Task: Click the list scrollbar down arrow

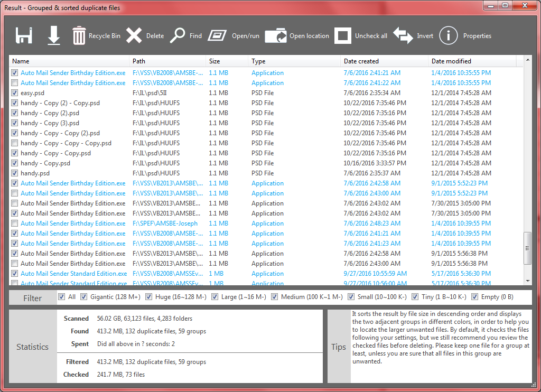Action: (528, 281)
